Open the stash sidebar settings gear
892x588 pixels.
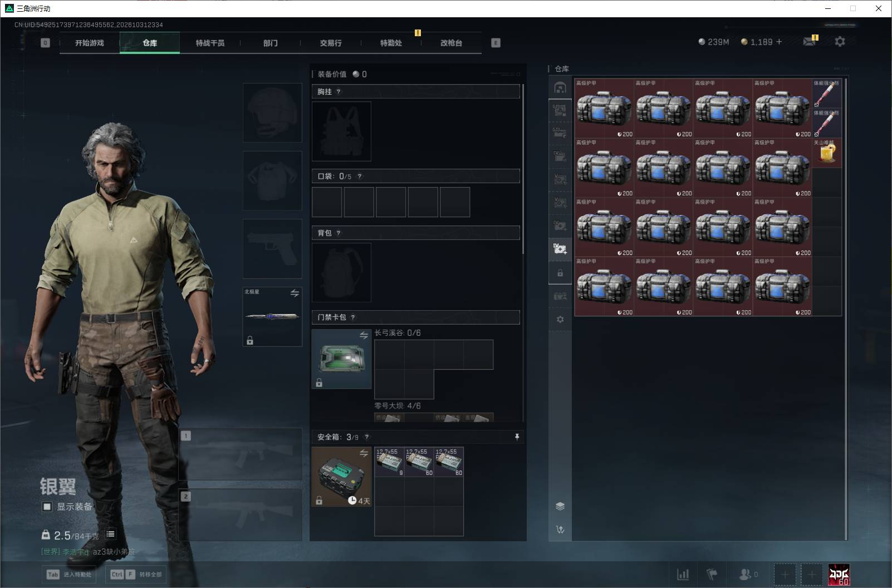[560, 319]
